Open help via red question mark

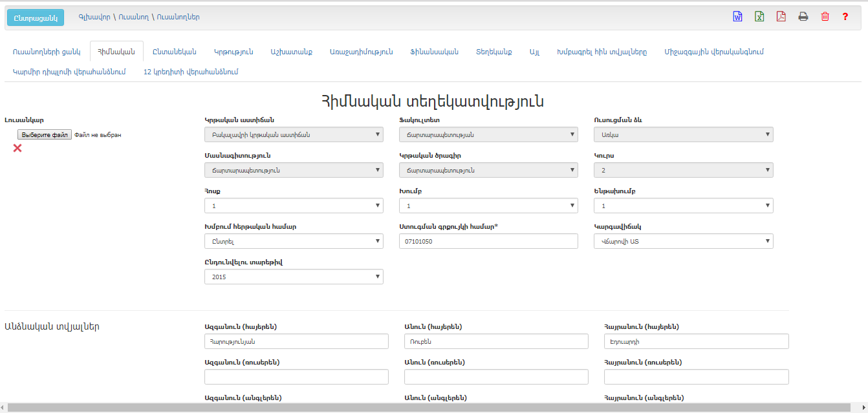coord(845,17)
